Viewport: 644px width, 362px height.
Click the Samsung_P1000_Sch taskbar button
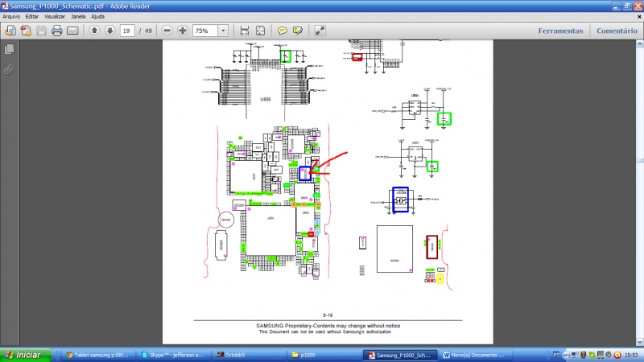(x=398, y=355)
